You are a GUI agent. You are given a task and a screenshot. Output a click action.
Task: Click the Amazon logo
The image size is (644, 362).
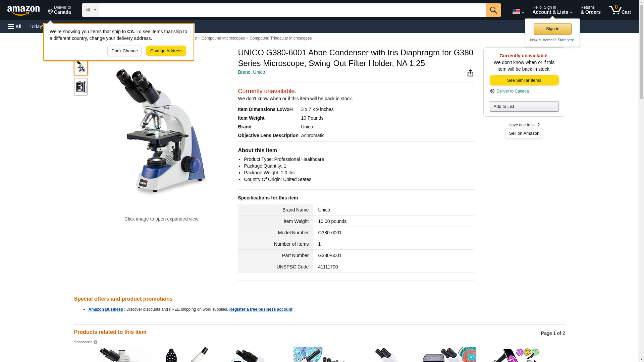[23, 10]
